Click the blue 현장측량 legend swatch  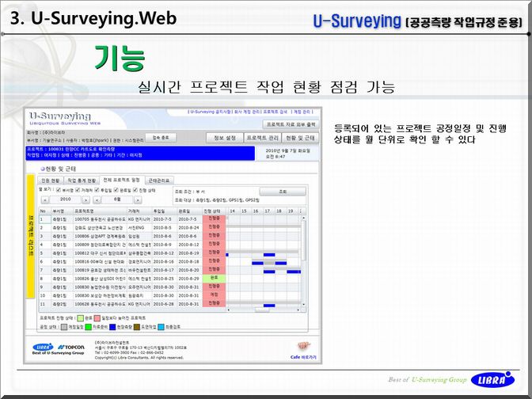(x=112, y=327)
